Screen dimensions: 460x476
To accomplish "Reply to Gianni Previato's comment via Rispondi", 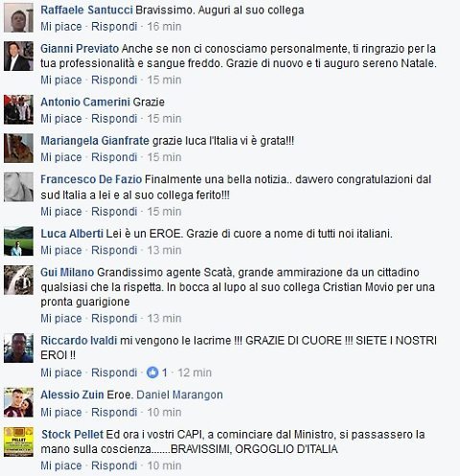I will tap(114, 79).
